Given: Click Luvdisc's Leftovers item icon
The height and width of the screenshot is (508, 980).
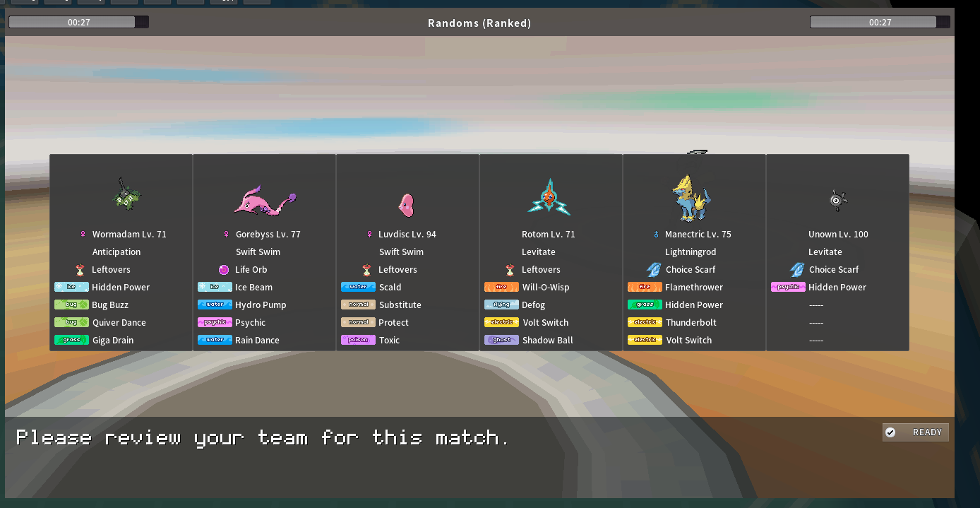Looking at the screenshot, I should (366, 269).
